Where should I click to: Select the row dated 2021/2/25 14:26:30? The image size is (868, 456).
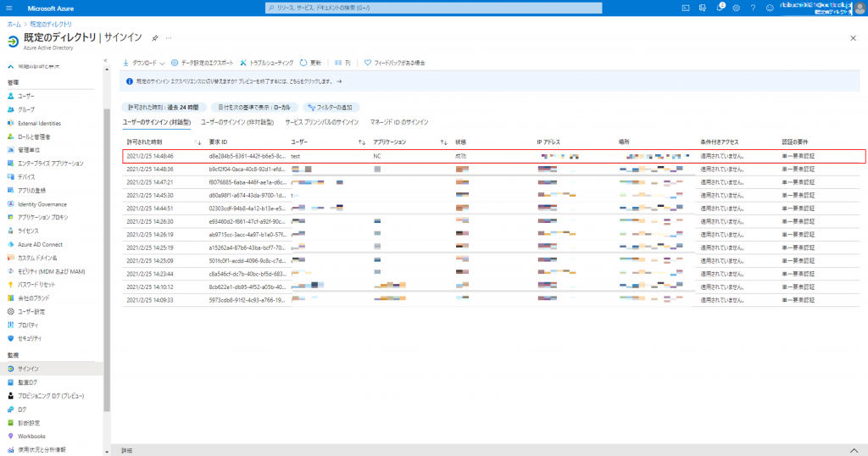click(491, 221)
